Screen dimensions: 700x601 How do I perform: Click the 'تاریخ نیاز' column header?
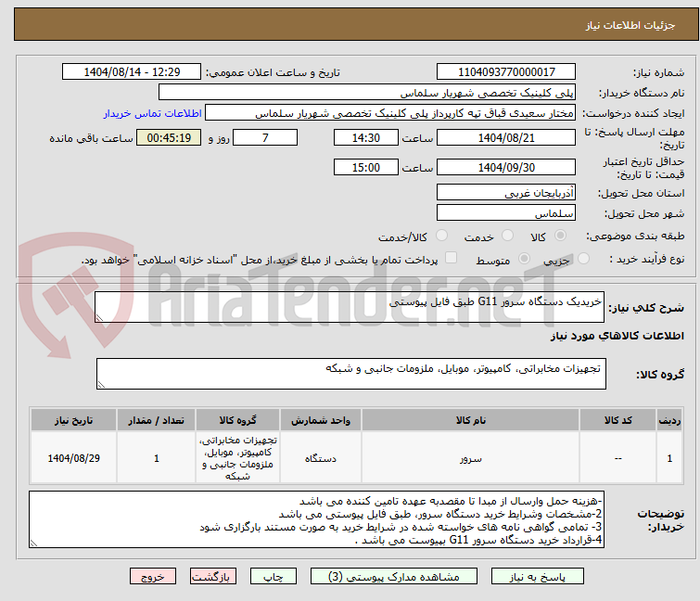pyautogui.click(x=73, y=420)
